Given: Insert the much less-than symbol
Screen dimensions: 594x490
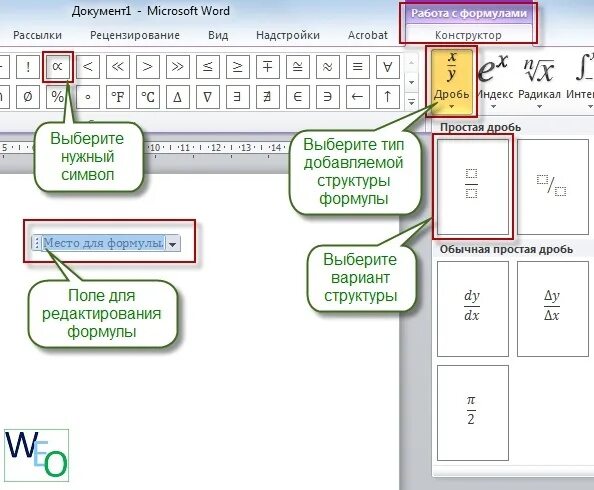Looking at the screenshot, I should tap(117, 67).
